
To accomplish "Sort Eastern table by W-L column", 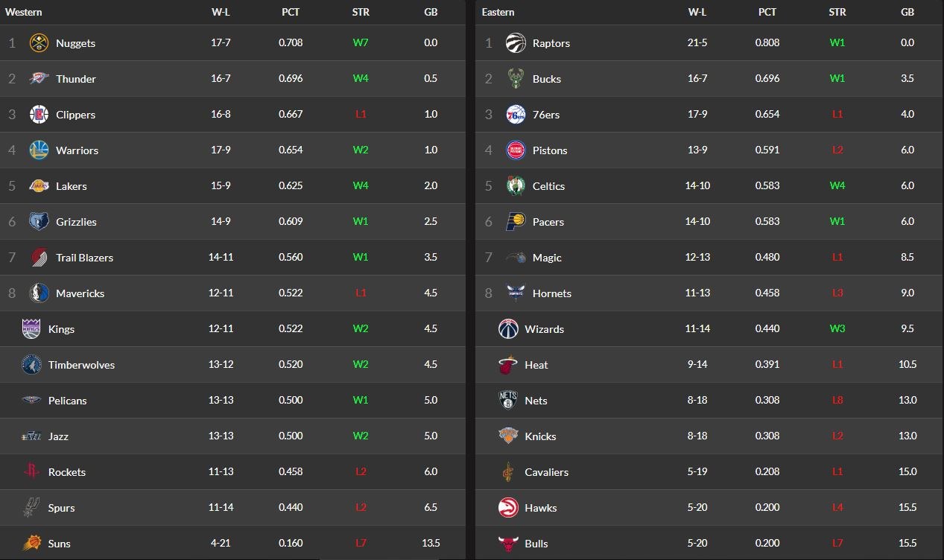I will point(697,12).
